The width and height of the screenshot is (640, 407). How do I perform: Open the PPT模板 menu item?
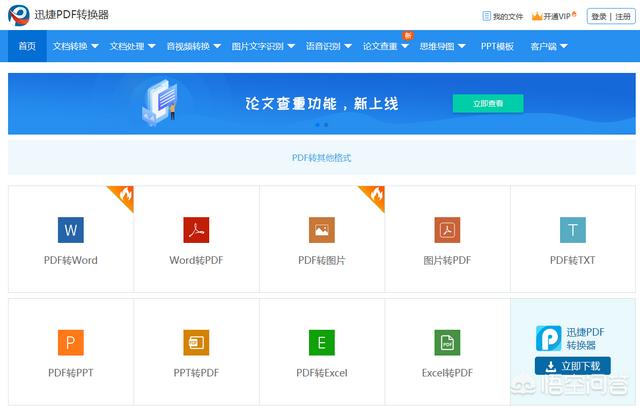coord(497,46)
